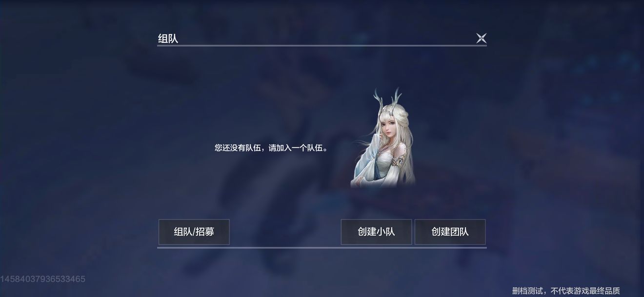
Task: Click the 组队 panel title
Action: pos(168,39)
